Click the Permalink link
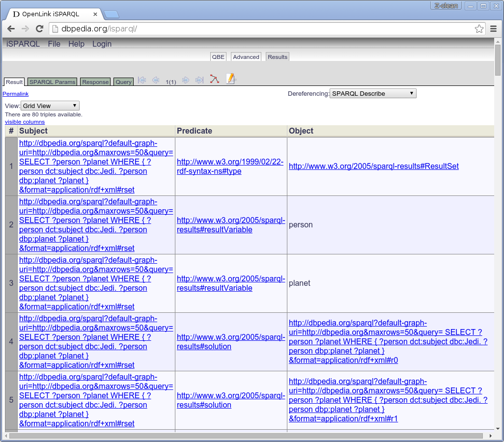This screenshot has width=504, height=442. 16,94
